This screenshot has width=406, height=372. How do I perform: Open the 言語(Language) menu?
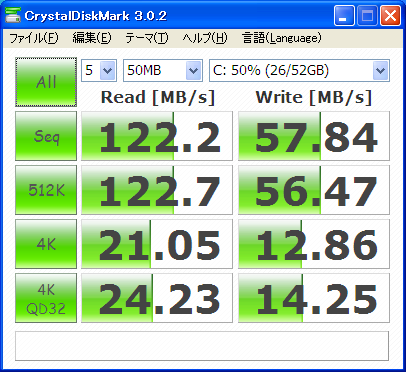pos(282,38)
